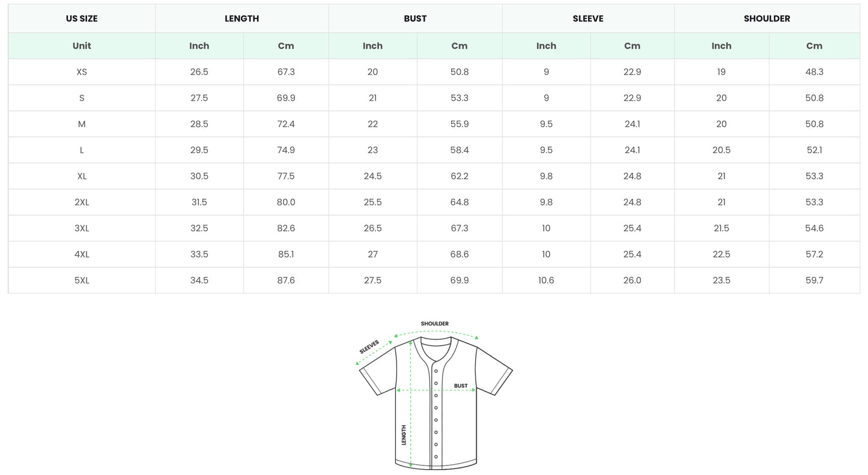Select the SLEEVE column header
The height and width of the screenshot is (475, 868).
[x=588, y=19]
